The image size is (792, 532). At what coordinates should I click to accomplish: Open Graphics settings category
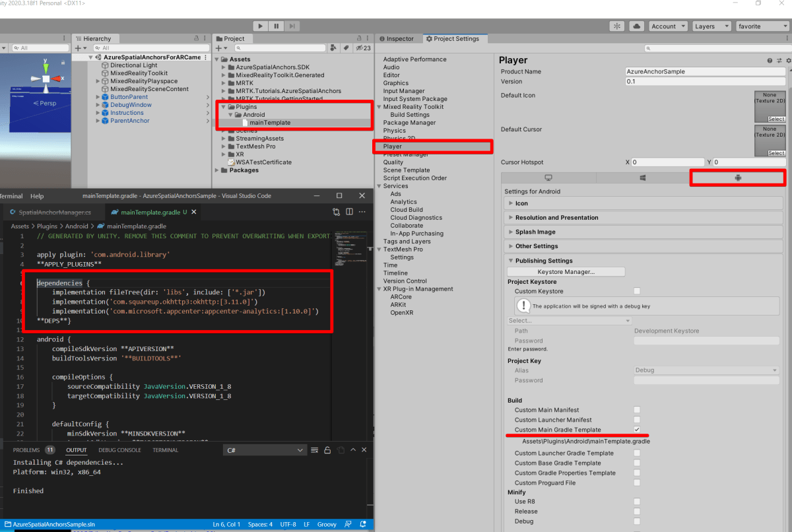(x=395, y=83)
